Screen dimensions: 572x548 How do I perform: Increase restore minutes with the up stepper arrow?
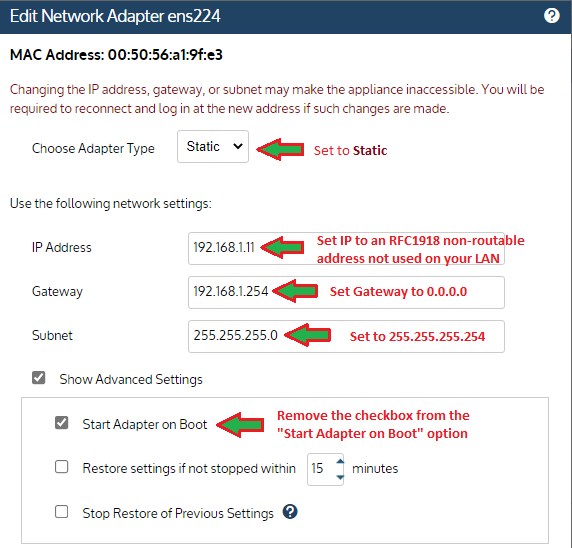click(340, 462)
